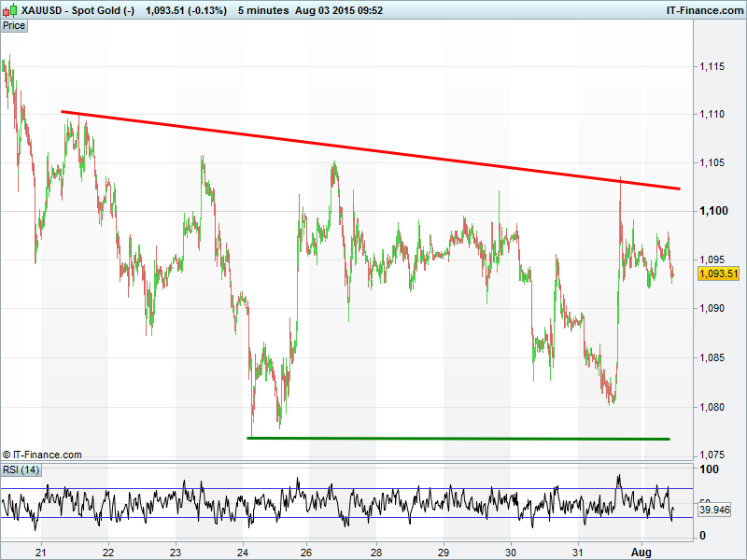The height and width of the screenshot is (560, 747).
Task: Select the red descending resistance trendline
Action: point(373,150)
